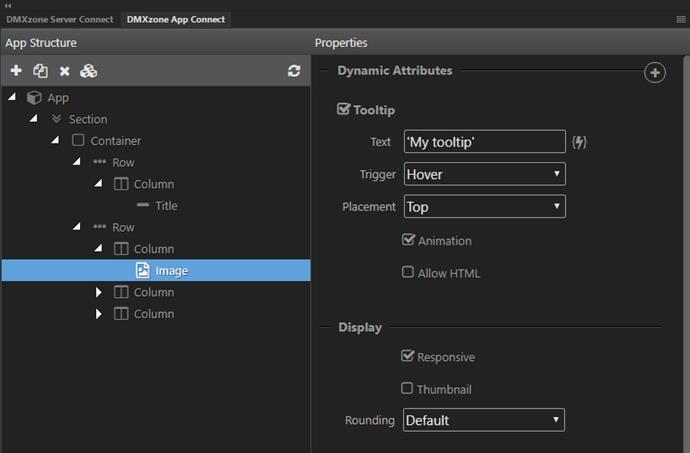Select the DMXzone App Connect tab
Viewport: 690px width, 453px height.
pos(176,19)
